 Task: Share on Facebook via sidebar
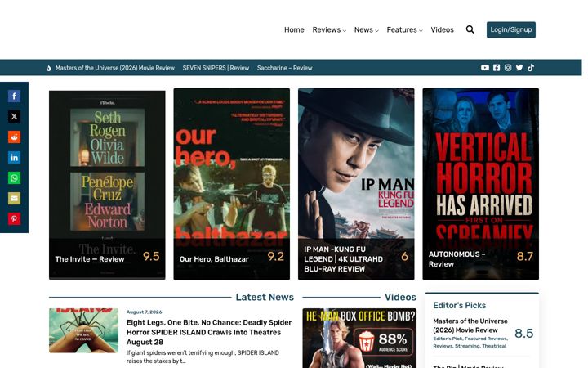(x=14, y=96)
